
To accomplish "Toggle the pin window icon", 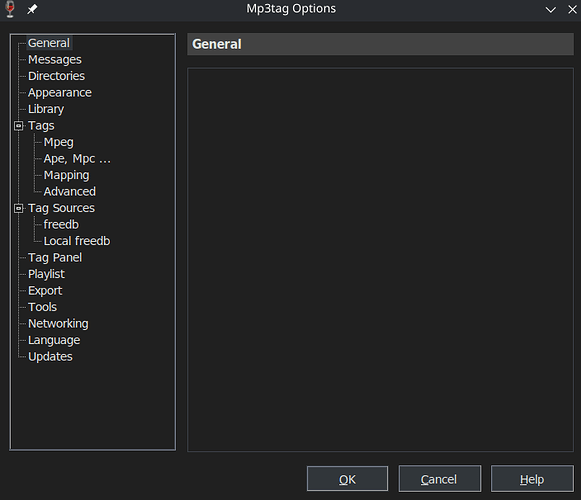I will (32, 9).
